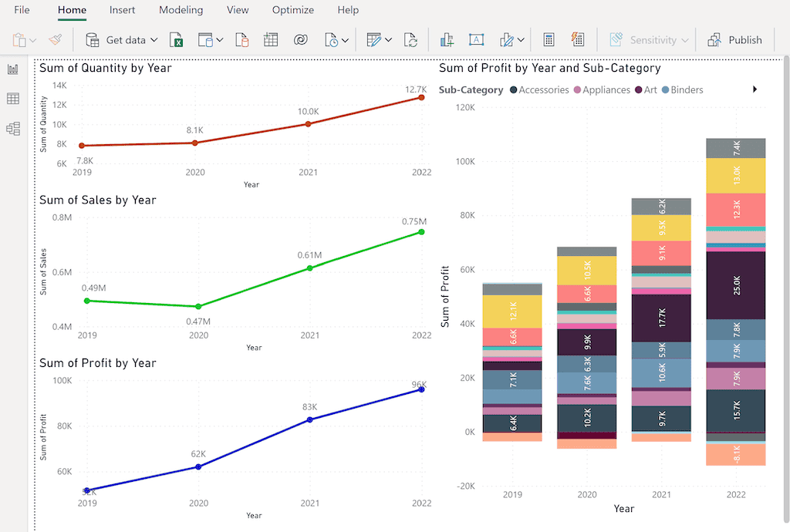Select the Format painter icon
The height and width of the screenshot is (532, 790).
[x=55, y=39]
